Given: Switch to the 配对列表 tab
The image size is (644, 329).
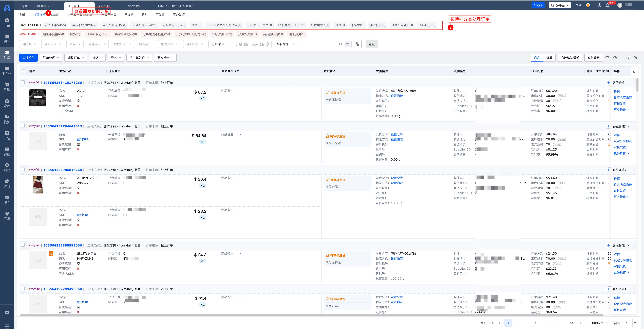Looking at the screenshot, I should pyautogui.click(x=134, y=6).
